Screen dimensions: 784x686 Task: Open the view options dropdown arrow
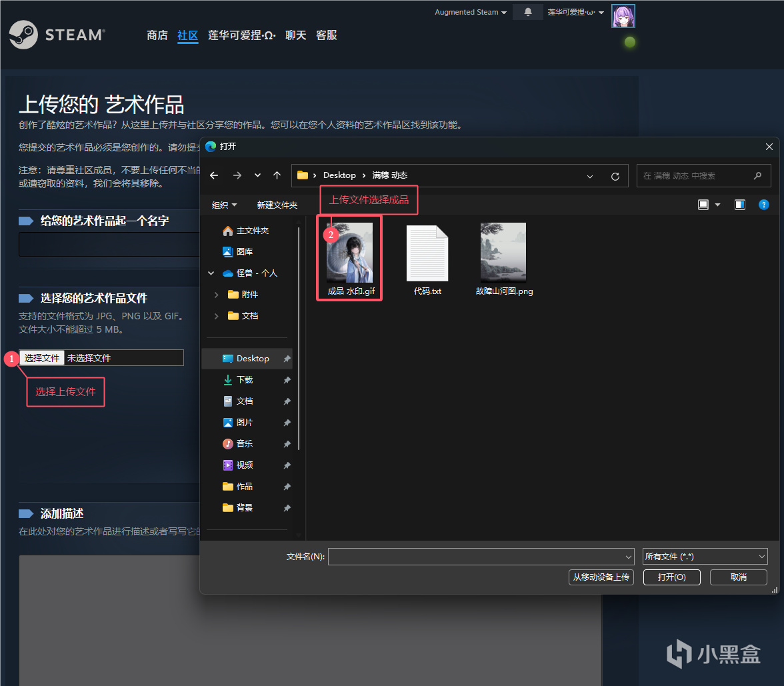pos(718,205)
